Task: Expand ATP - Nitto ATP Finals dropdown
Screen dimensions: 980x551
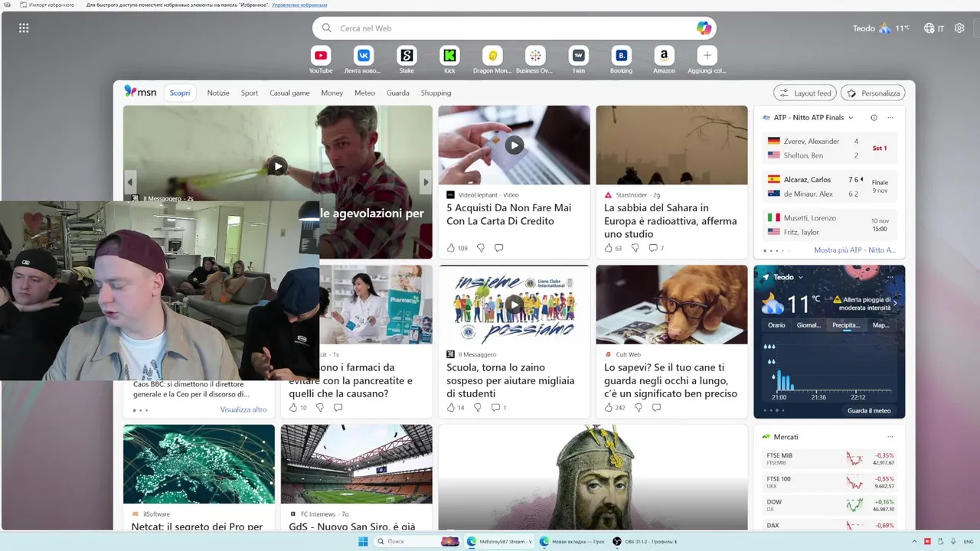Action: pos(851,118)
